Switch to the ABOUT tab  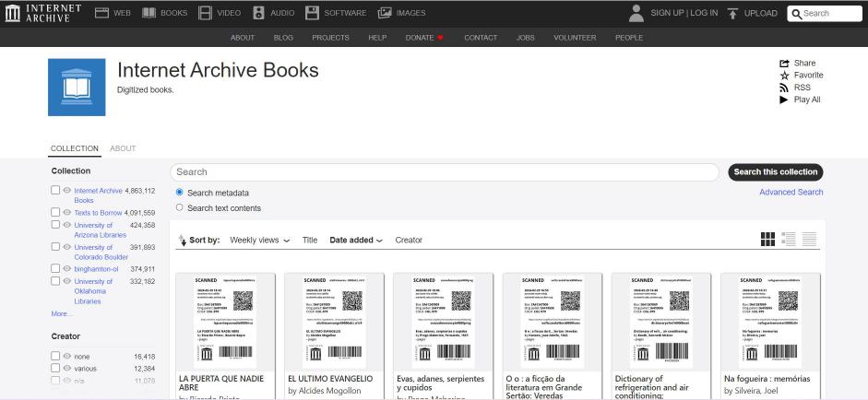[x=123, y=148]
